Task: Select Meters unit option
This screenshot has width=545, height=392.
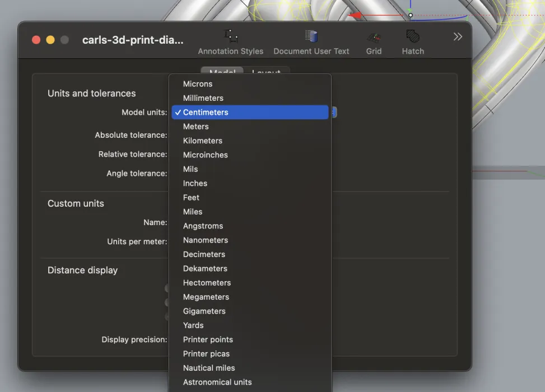Action: pyautogui.click(x=250, y=127)
